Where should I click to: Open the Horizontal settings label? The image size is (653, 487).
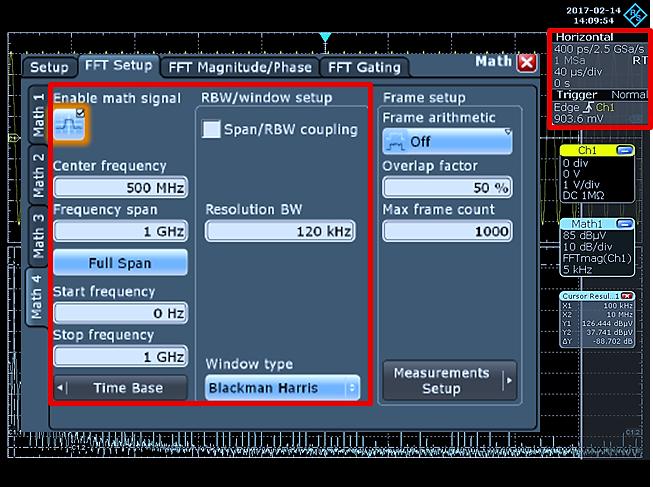click(x=584, y=37)
